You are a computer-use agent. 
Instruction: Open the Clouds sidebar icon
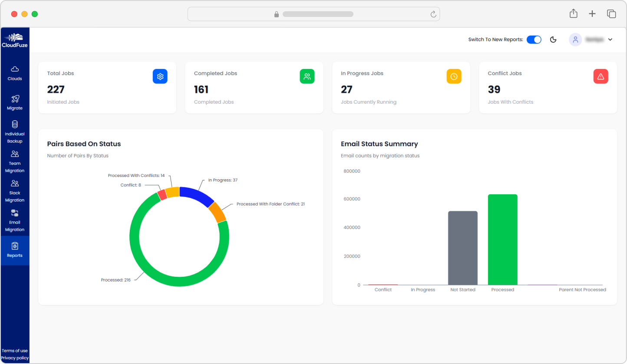[x=15, y=69]
